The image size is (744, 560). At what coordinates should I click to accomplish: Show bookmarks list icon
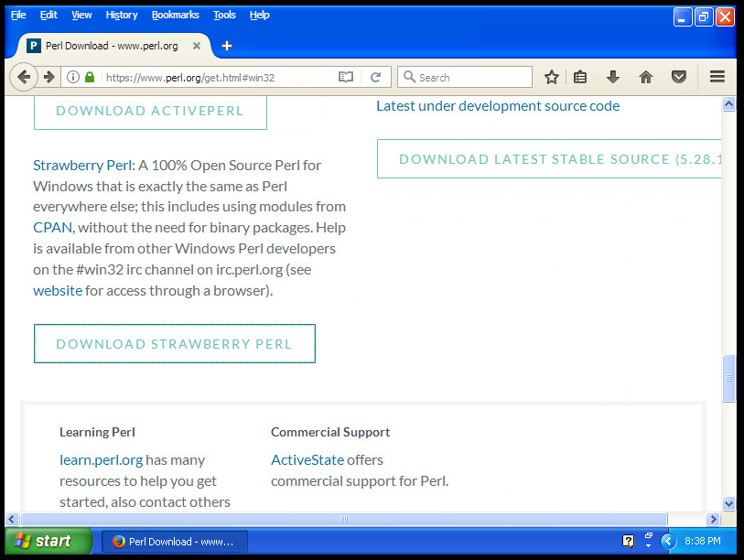point(580,78)
